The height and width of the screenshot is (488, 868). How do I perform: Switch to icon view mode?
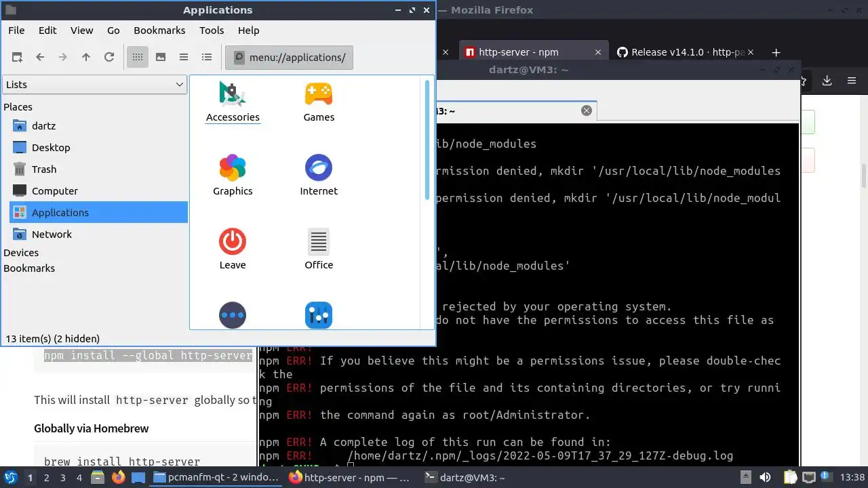(x=138, y=58)
